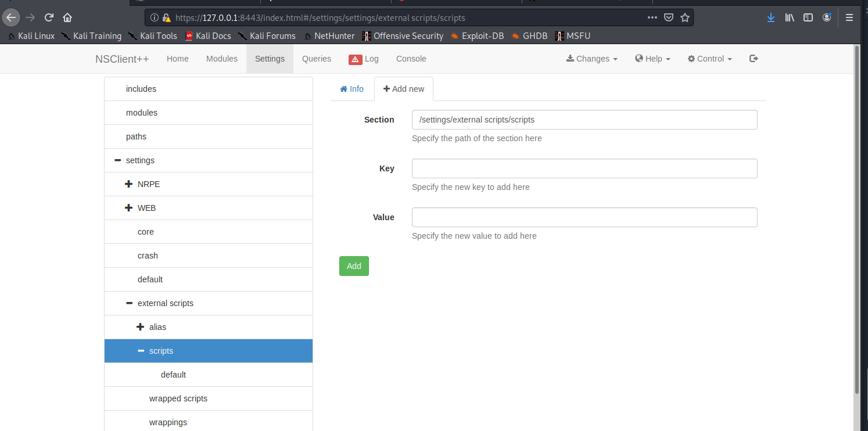Open the Changes dropdown menu
Image resolution: width=868 pixels, height=431 pixels.
pyautogui.click(x=591, y=59)
